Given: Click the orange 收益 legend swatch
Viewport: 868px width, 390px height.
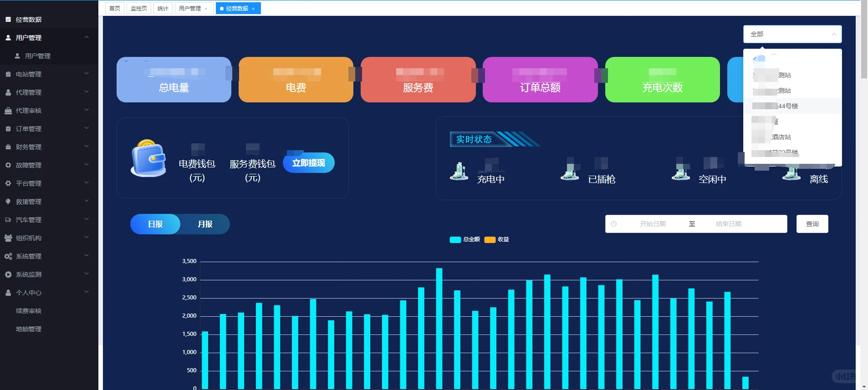Looking at the screenshot, I should (x=490, y=240).
